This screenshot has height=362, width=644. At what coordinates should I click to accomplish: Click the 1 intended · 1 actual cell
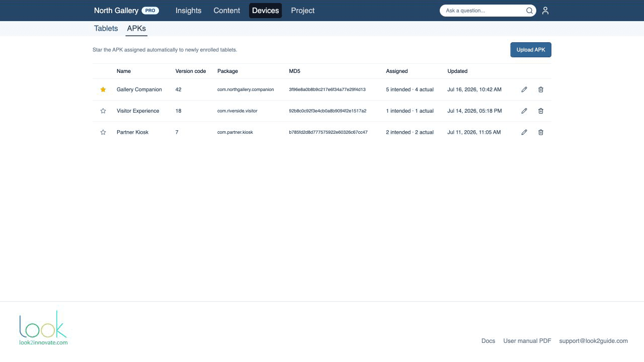point(410,111)
